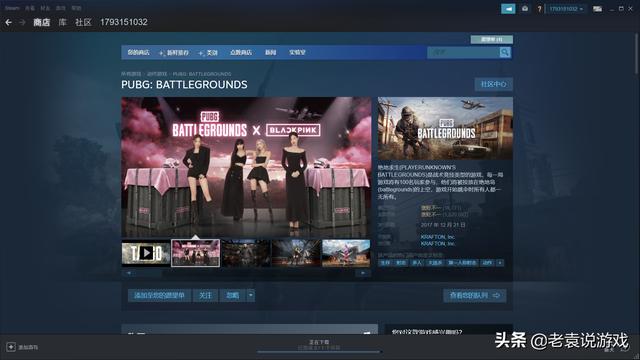Open the envelope notifications icon

click(525, 9)
